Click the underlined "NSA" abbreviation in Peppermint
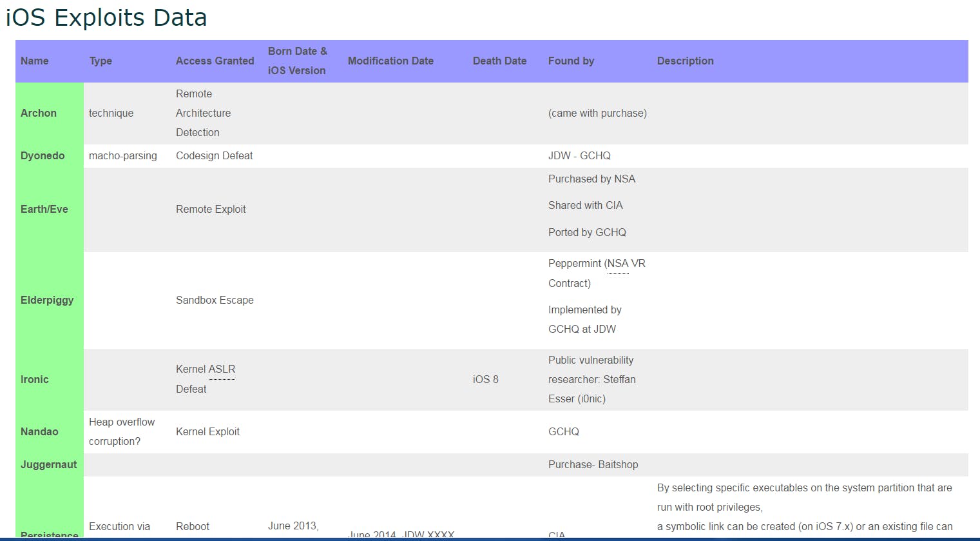The image size is (980, 541). 618,263
